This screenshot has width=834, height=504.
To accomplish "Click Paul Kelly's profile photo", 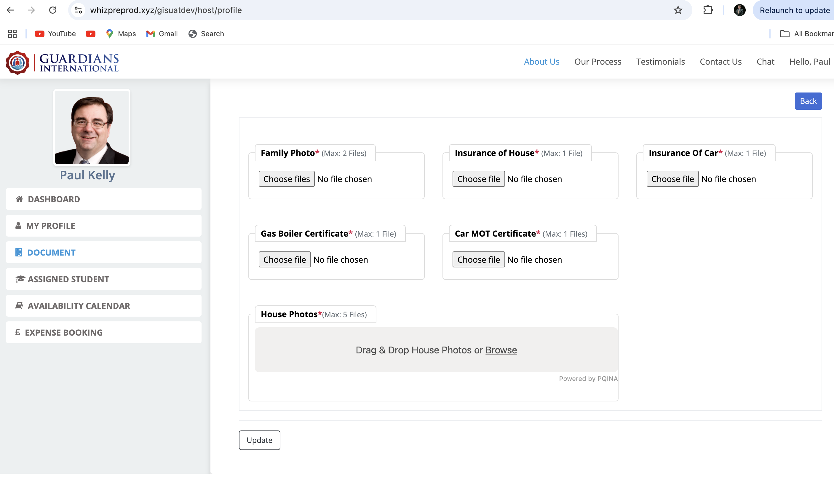I will [92, 127].
